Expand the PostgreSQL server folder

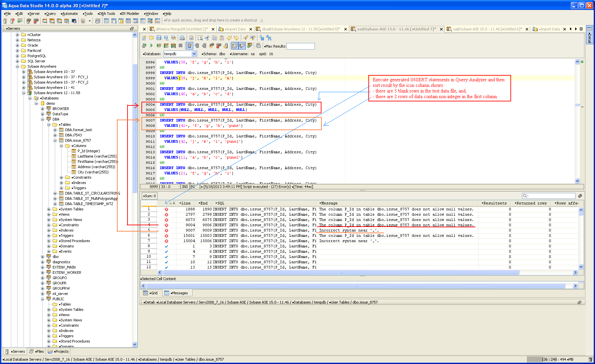pyautogui.click(x=18, y=56)
